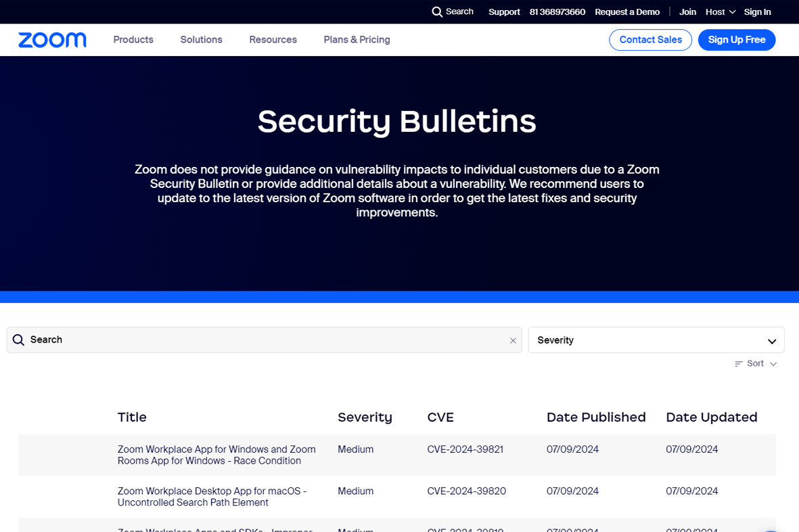Open the Resources menu
Image resolution: width=799 pixels, height=532 pixels.
tap(273, 40)
